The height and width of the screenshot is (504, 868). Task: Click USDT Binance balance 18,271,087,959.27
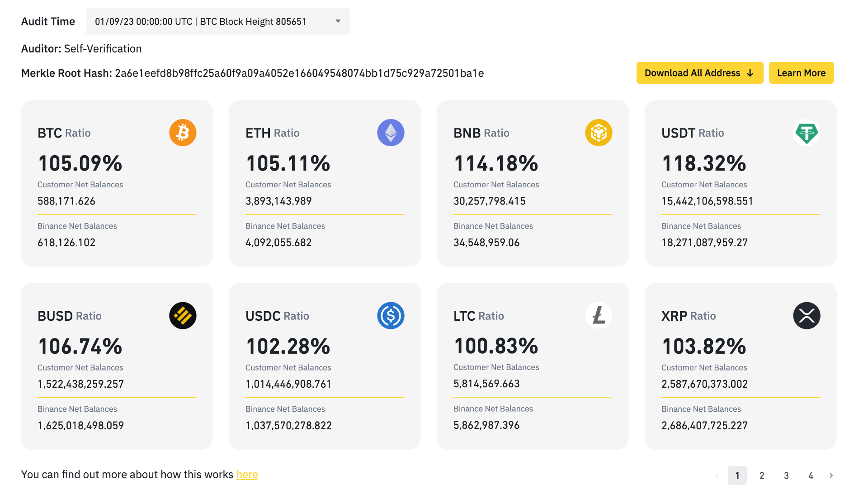704,242
